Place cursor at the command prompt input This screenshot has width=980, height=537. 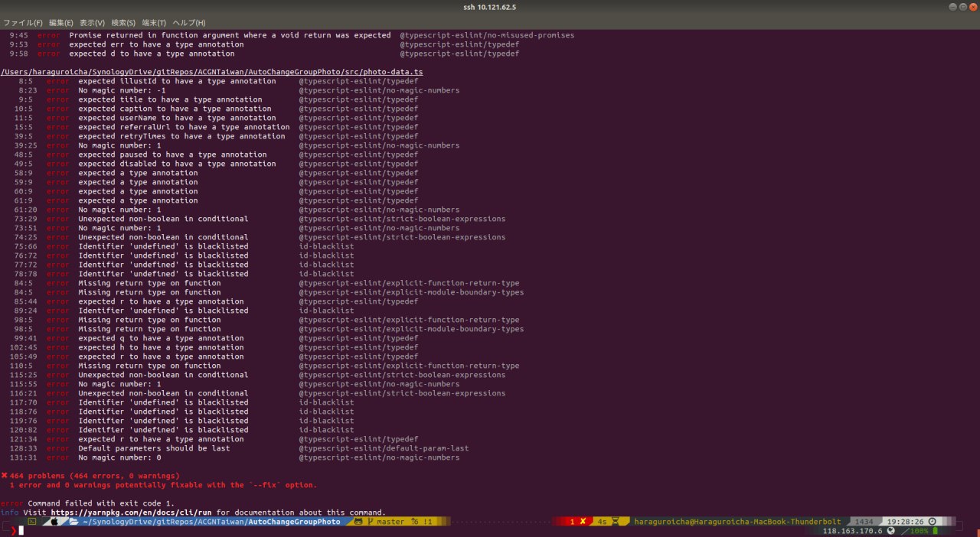click(x=21, y=531)
